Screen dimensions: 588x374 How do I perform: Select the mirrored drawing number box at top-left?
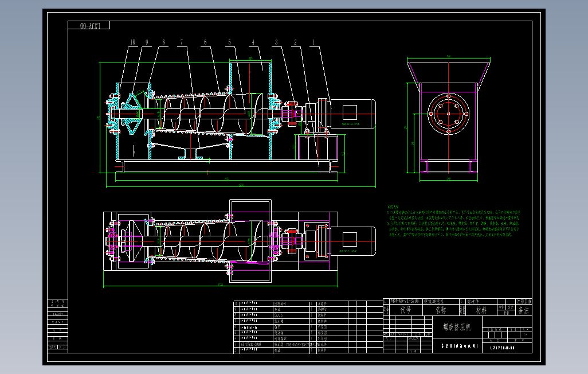89,25
